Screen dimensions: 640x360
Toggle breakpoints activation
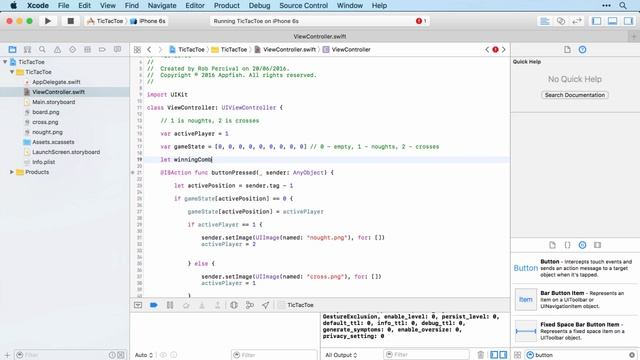154,305
